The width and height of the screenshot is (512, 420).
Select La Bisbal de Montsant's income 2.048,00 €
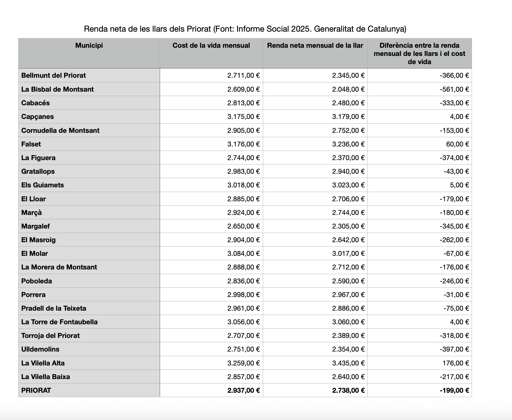coord(348,89)
